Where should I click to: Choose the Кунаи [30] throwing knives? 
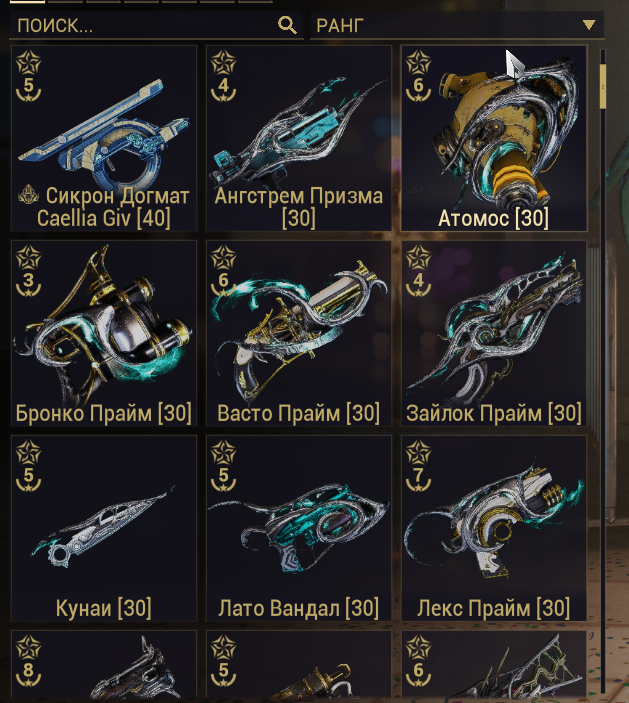point(104,528)
